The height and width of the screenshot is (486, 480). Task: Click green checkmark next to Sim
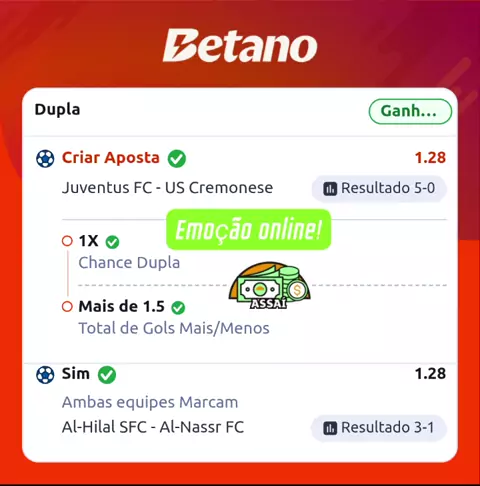[x=107, y=375]
